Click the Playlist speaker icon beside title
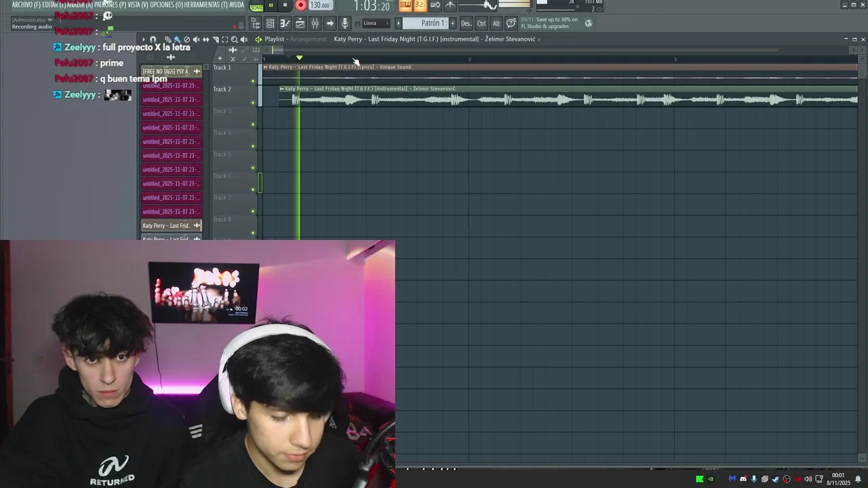 coord(258,39)
